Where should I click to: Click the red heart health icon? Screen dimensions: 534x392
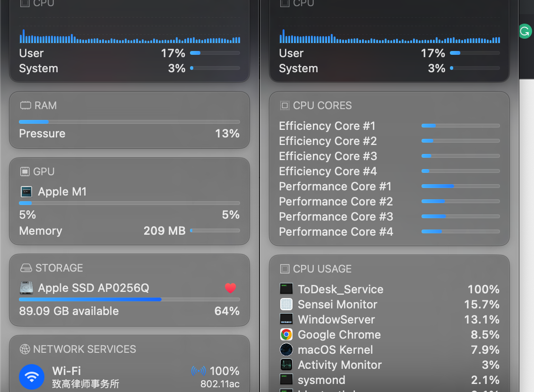231,288
